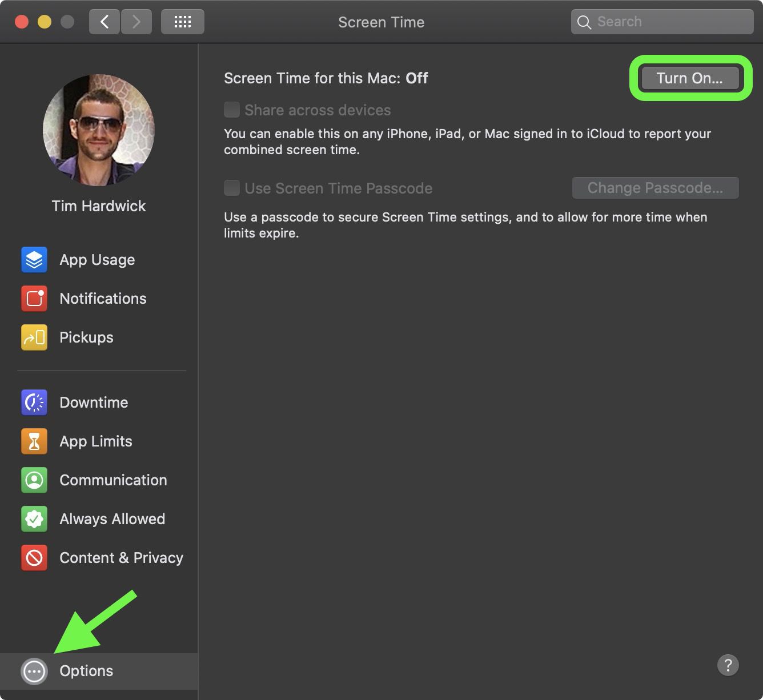763x700 pixels.
Task: Open Downtime settings
Action: point(93,403)
